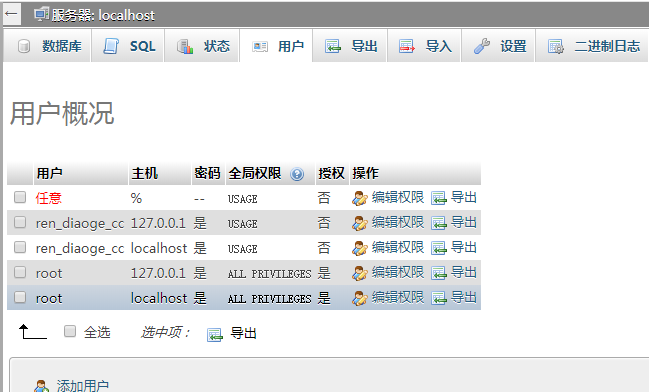Select the 用户 tab
Image resolution: width=649 pixels, height=392 pixels.
(276, 46)
